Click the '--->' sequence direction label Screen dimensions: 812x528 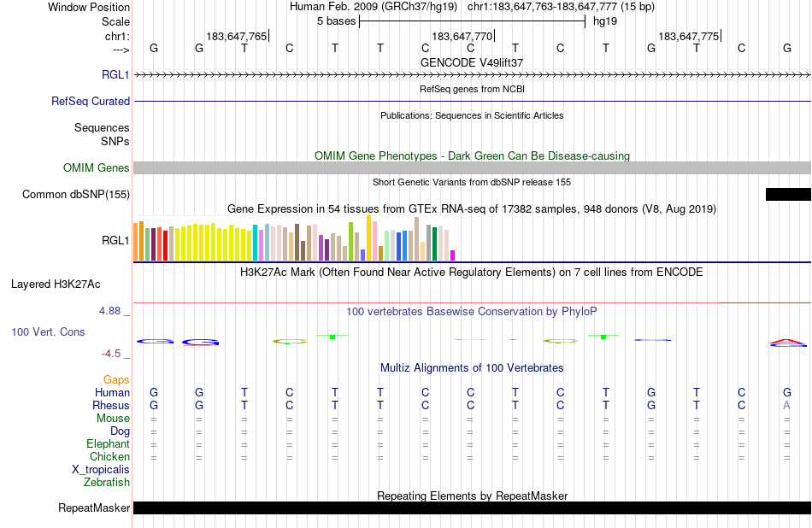[121, 50]
